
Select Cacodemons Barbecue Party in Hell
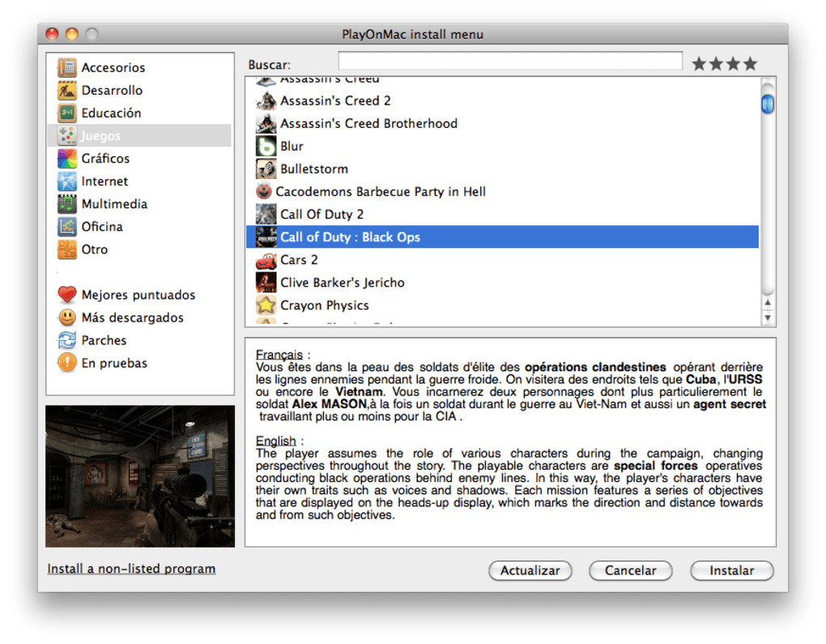coord(503,191)
